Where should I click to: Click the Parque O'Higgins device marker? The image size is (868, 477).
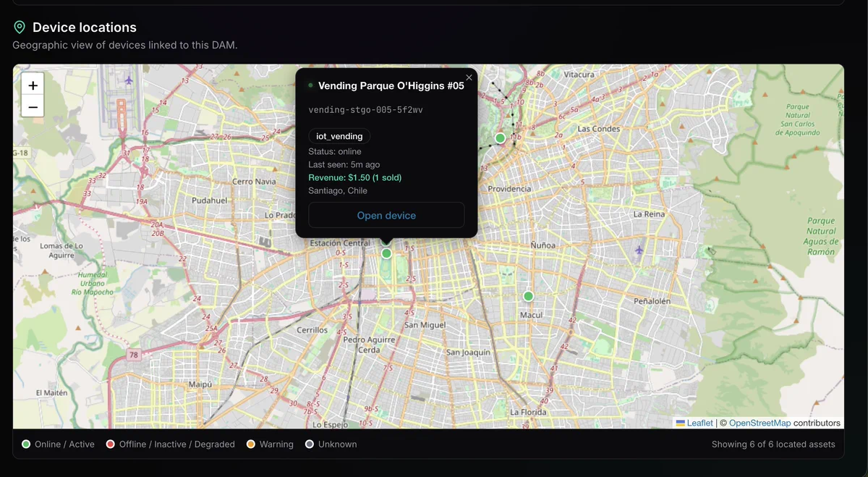coord(386,253)
